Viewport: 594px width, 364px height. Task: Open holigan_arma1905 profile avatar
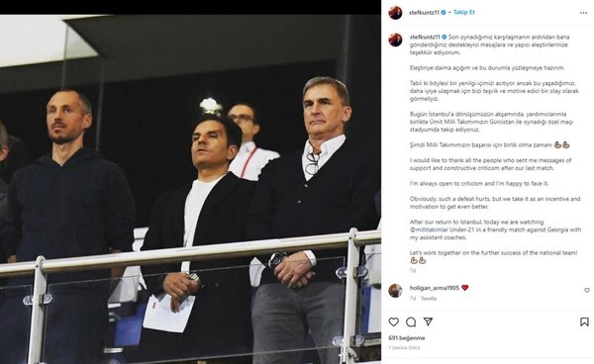tap(395, 291)
